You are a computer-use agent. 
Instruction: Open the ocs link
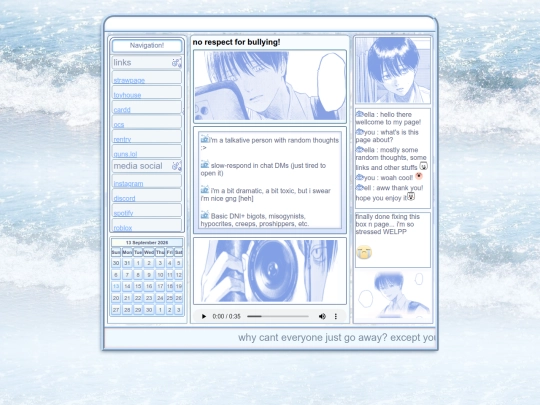[x=119, y=125]
